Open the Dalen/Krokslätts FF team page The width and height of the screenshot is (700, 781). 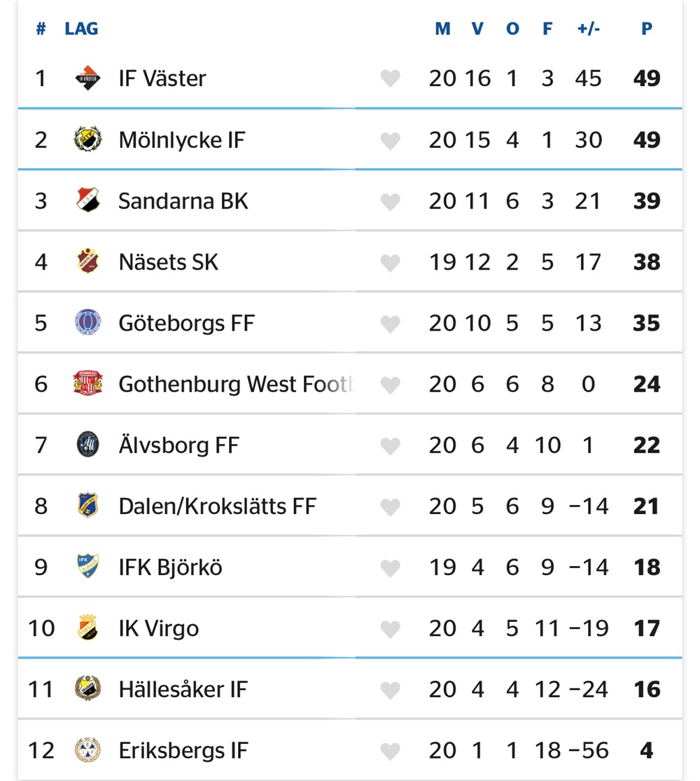pos(217,506)
